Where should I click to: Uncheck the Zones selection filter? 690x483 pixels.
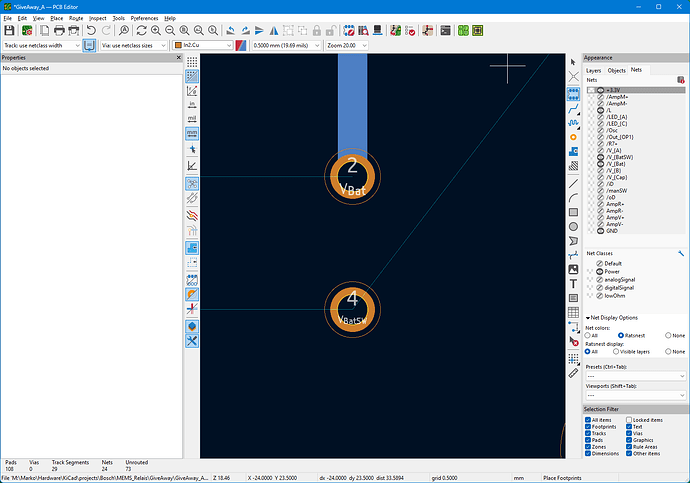(588, 447)
